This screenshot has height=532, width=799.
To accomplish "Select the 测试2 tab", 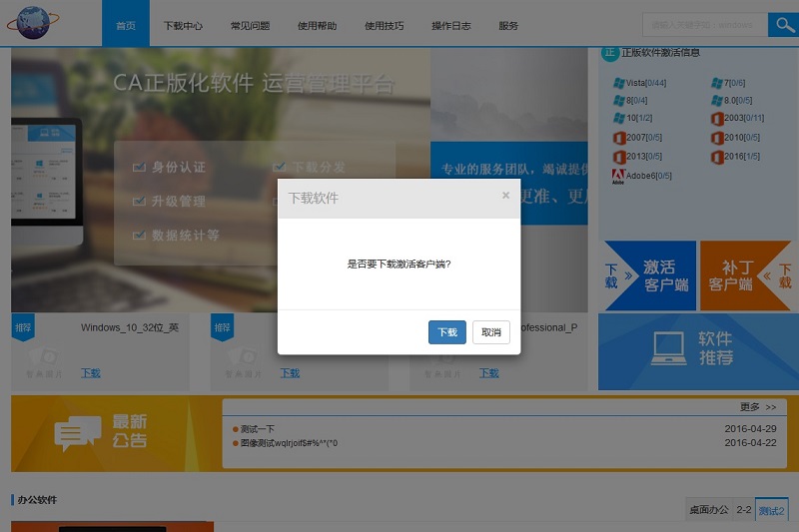I will pyautogui.click(x=771, y=510).
